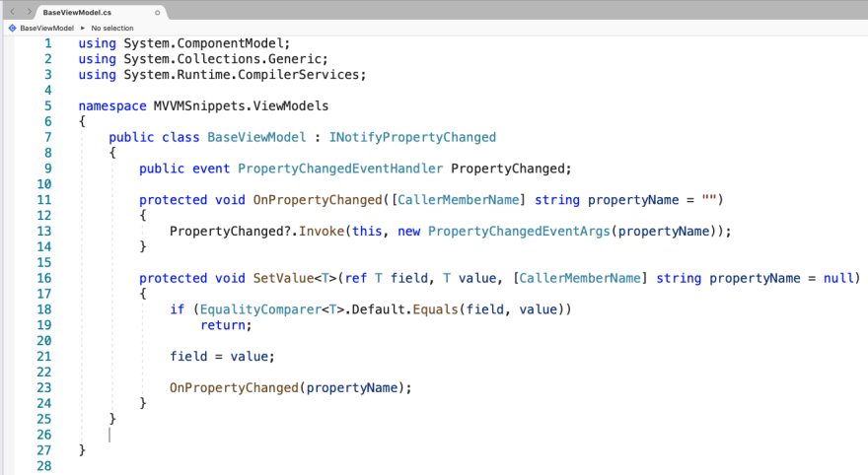The height and width of the screenshot is (475, 868).
Task: Click the back navigation arrow
Action: (12, 12)
